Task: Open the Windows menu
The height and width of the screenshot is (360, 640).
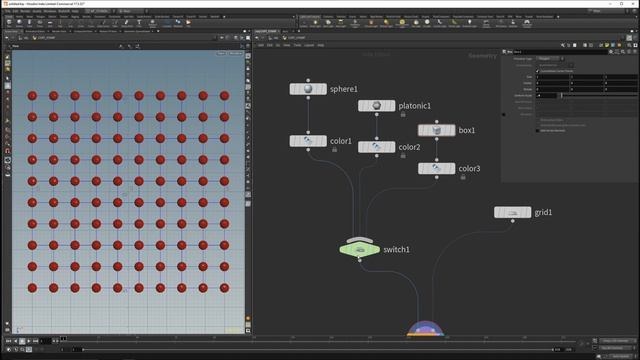Action: [x=50, y=11]
